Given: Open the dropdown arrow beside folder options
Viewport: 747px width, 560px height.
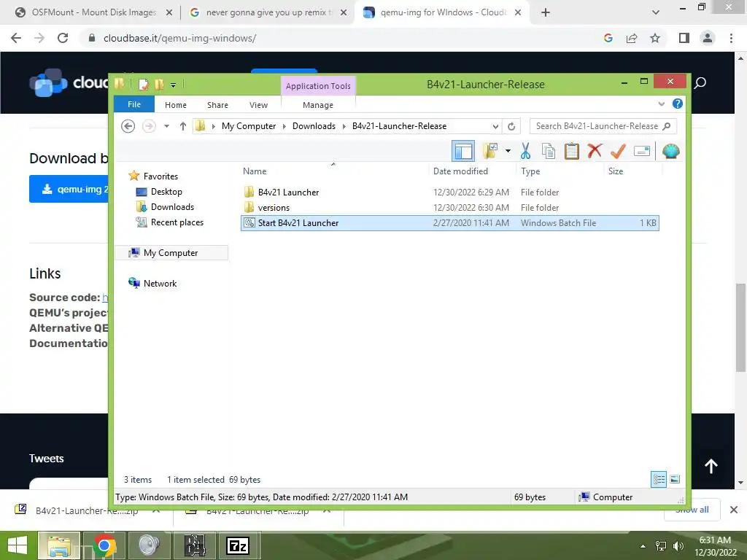Looking at the screenshot, I should coord(508,152).
